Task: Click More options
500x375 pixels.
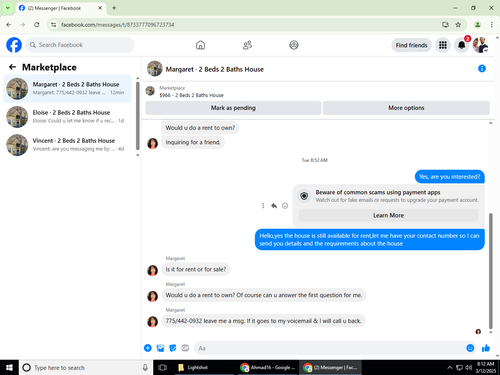Action: click(406, 108)
